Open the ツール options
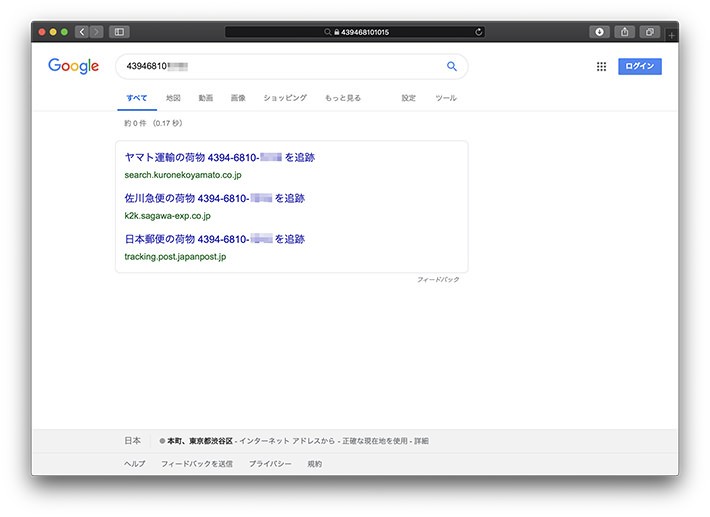Screen dimensions: 710x517 pyautogui.click(x=446, y=98)
